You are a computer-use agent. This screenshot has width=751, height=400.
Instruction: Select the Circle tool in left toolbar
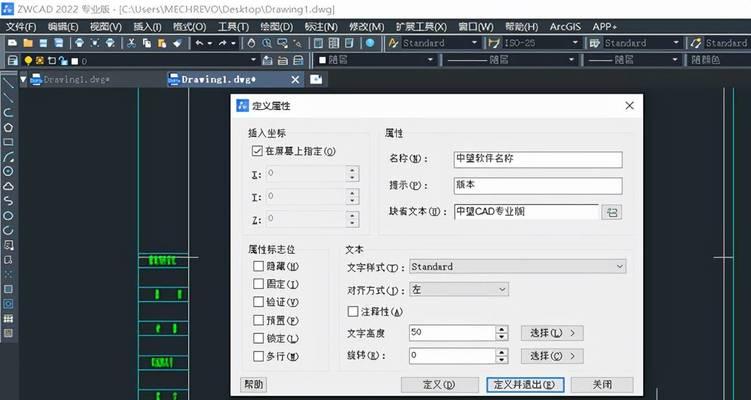click(x=8, y=171)
